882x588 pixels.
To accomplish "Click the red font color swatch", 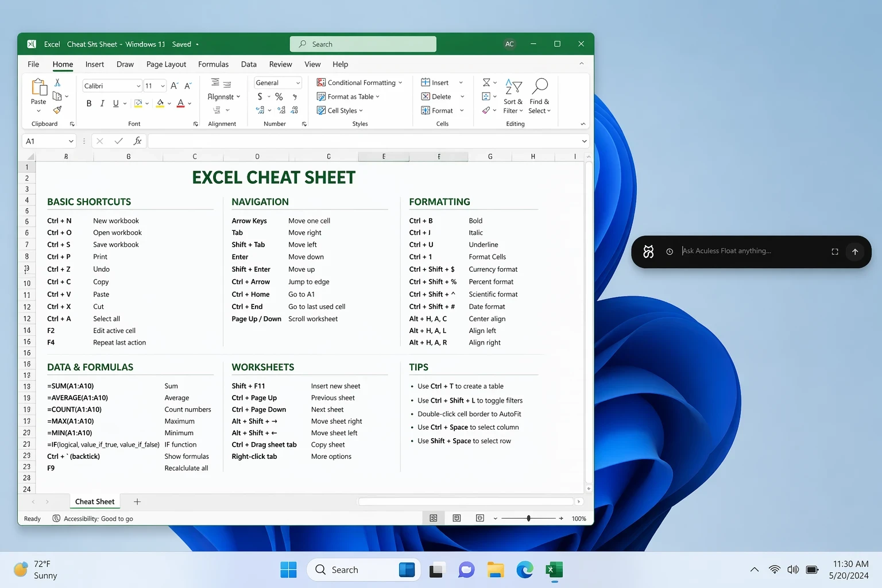I will point(180,103).
